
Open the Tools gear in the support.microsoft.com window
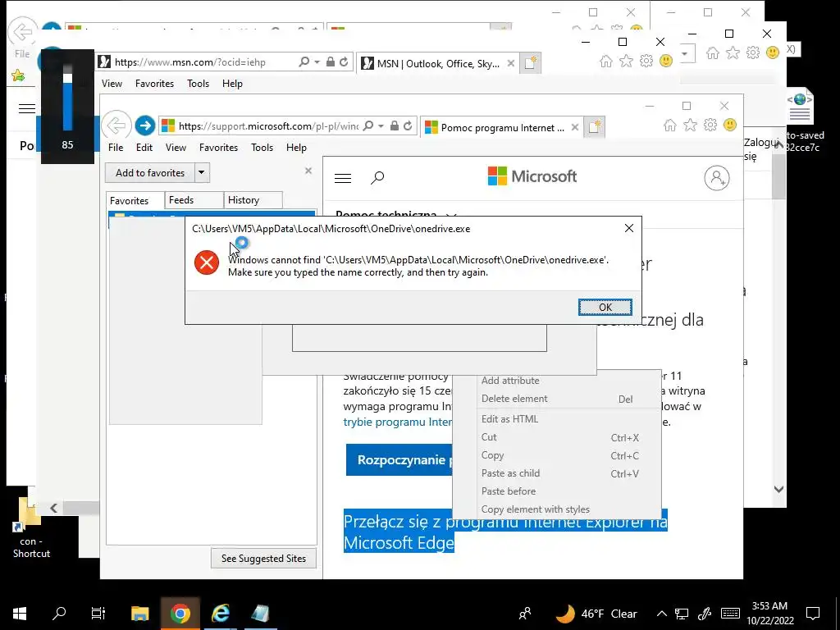(x=710, y=126)
